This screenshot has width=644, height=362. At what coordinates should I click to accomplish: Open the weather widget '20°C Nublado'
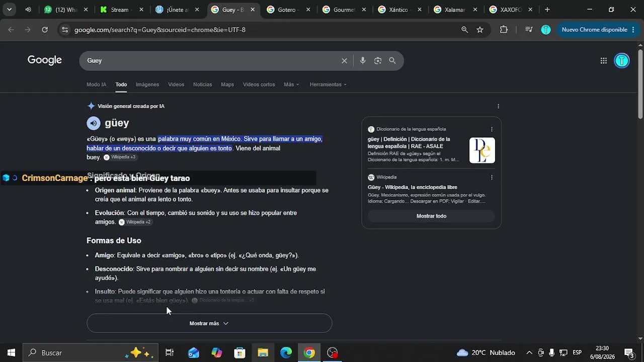(486, 353)
